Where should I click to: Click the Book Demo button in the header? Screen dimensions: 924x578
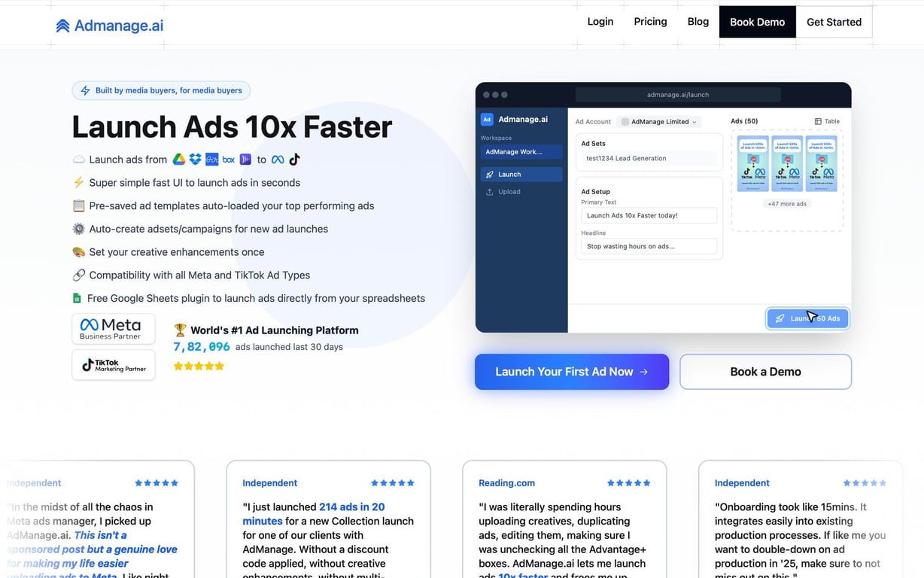point(757,22)
